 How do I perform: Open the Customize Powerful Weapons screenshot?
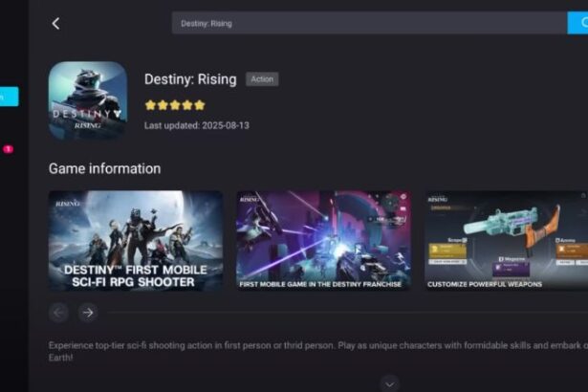tap(506, 240)
